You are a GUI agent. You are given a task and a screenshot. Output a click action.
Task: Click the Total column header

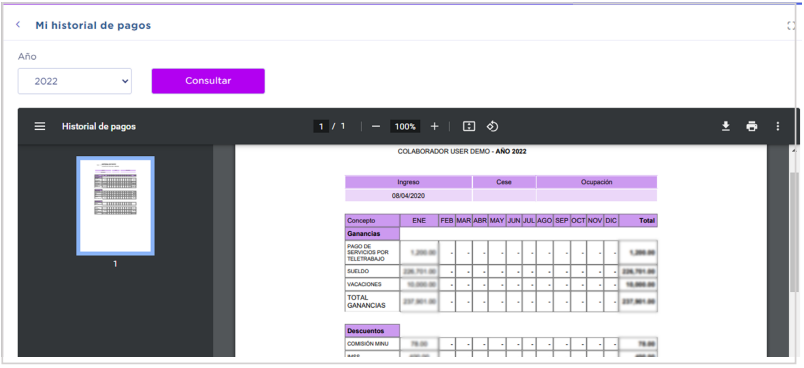638,220
